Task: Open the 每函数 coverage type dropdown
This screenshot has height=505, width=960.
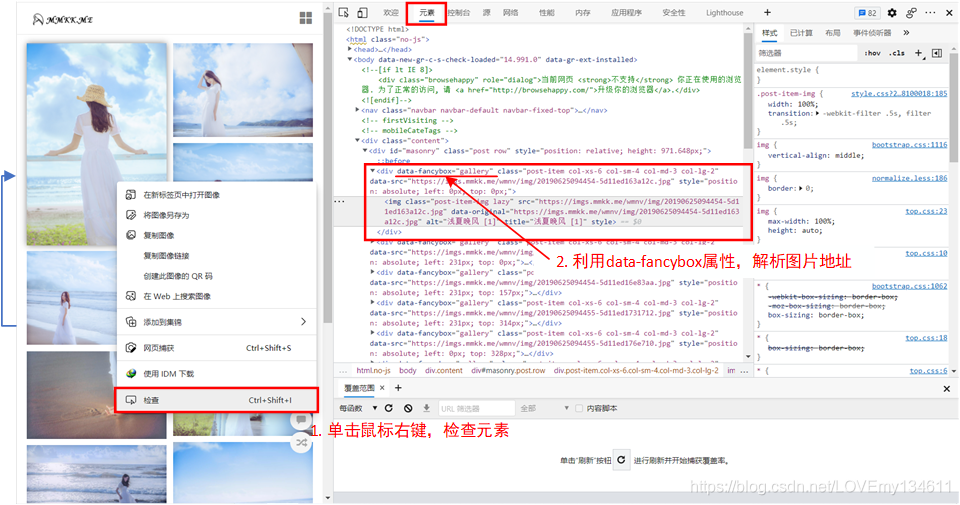Action: point(358,408)
